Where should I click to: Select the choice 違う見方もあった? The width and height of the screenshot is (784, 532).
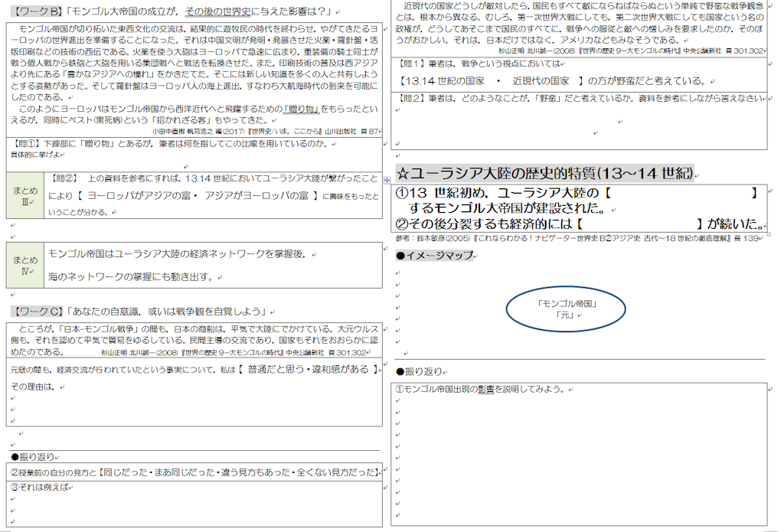(256, 472)
